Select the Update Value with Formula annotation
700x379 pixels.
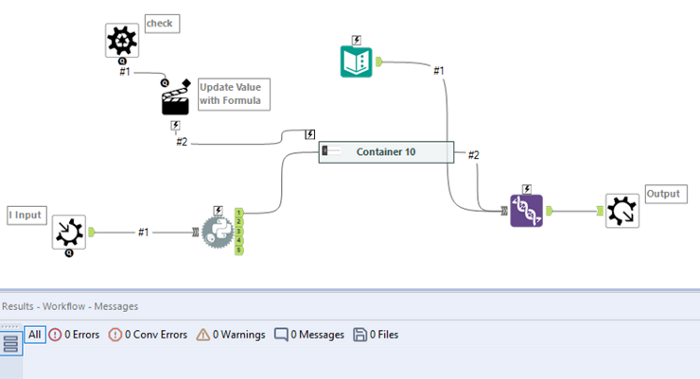tap(234, 94)
